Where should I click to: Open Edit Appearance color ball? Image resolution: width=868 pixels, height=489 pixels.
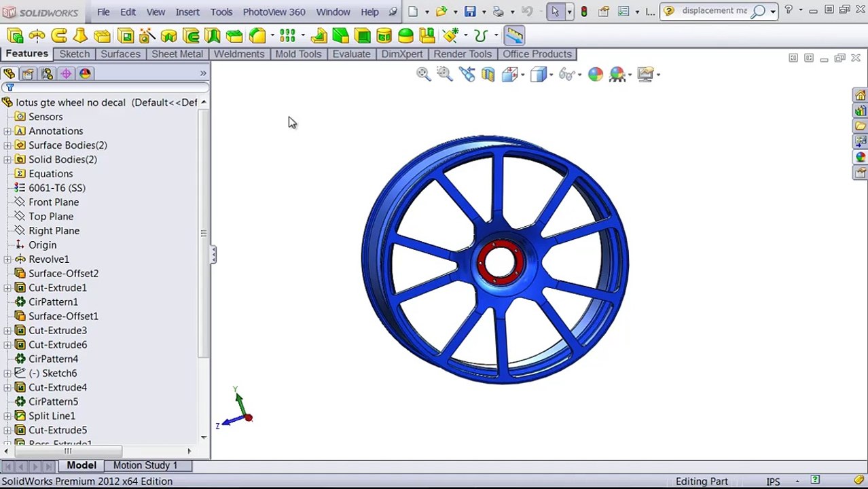point(596,75)
